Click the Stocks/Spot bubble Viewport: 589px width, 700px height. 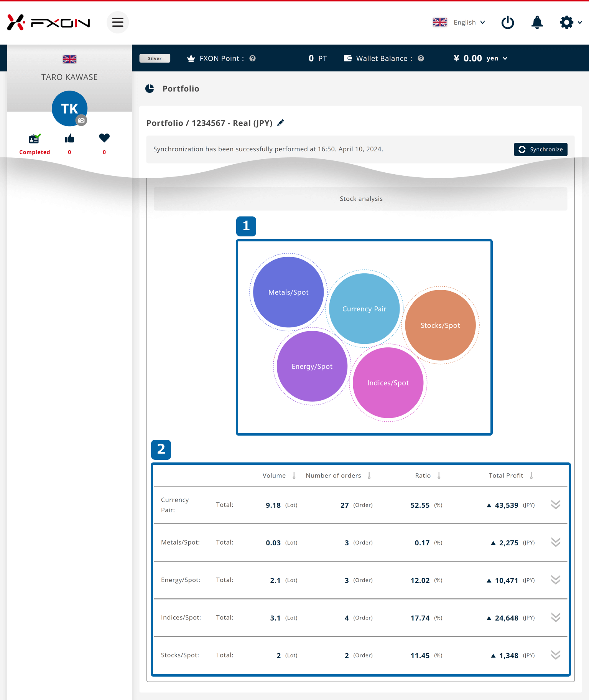tap(440, 325)
